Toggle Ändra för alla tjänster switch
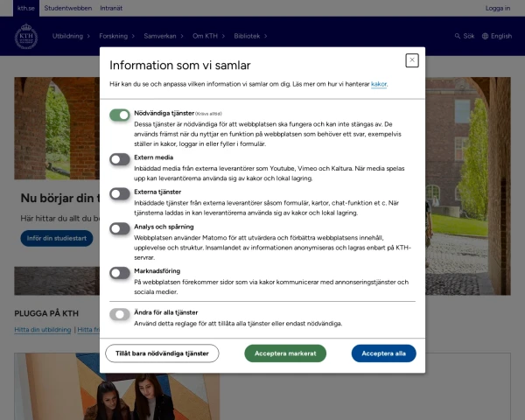The height and width of the screenshot is (420, 525). coord(120,314)
